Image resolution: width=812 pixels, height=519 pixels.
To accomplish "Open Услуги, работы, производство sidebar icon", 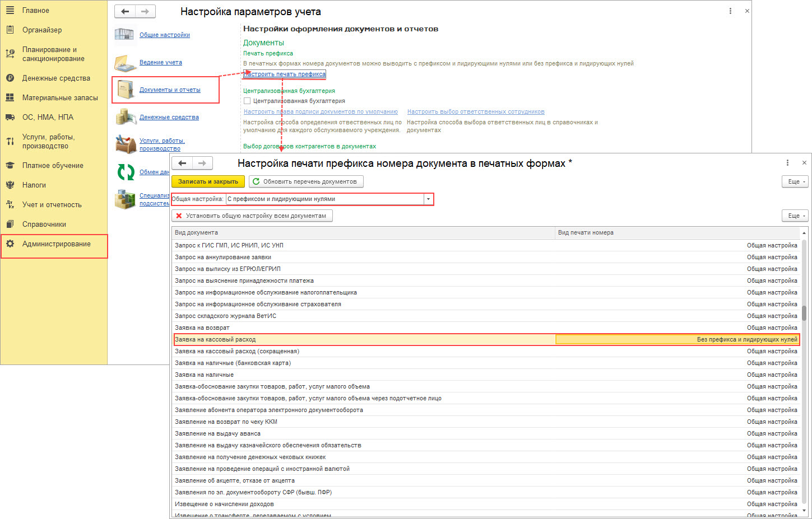I will 10,141.
